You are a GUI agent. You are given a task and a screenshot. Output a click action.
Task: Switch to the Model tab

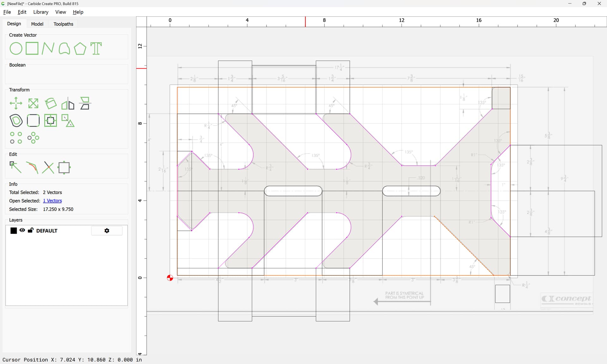tap(37, 24)
